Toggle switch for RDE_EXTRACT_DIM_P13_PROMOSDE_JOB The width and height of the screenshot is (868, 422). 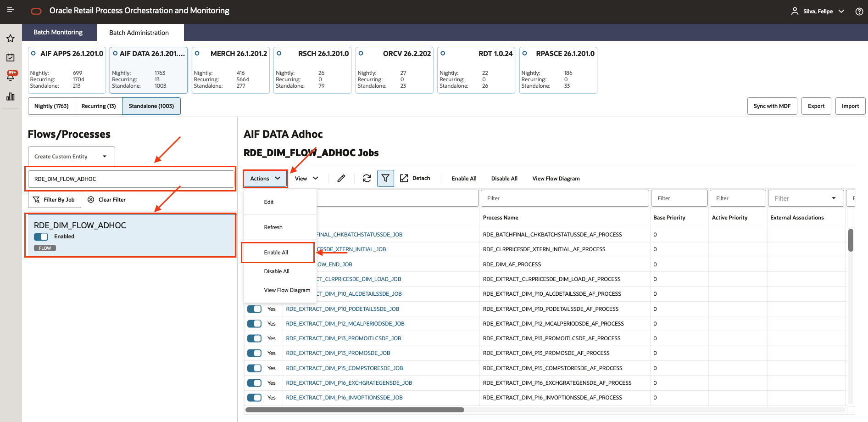coord(254,353)
